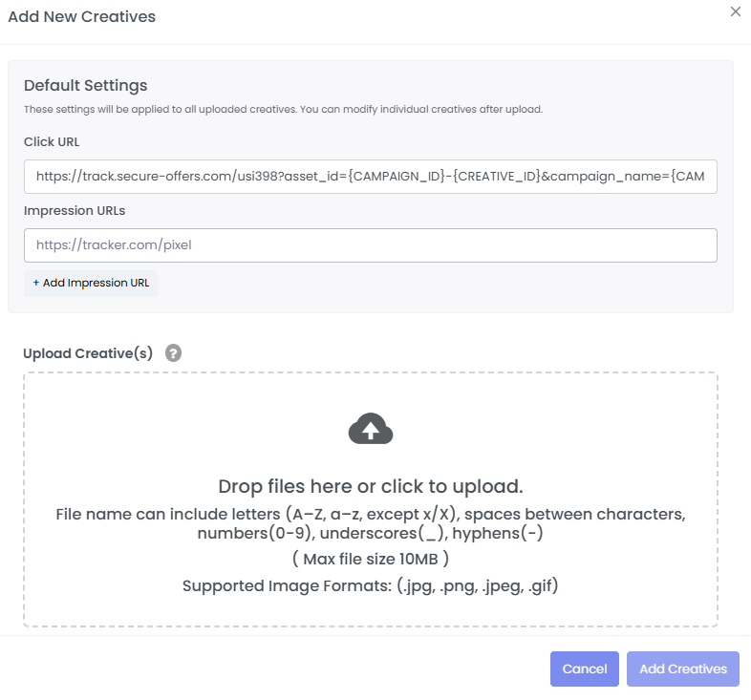
Task: Click the settings description text under Default Settings
Action: 283,110
